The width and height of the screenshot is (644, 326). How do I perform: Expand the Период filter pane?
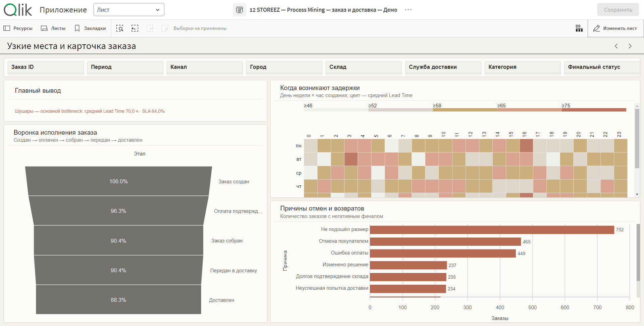[x=125, y=67]
